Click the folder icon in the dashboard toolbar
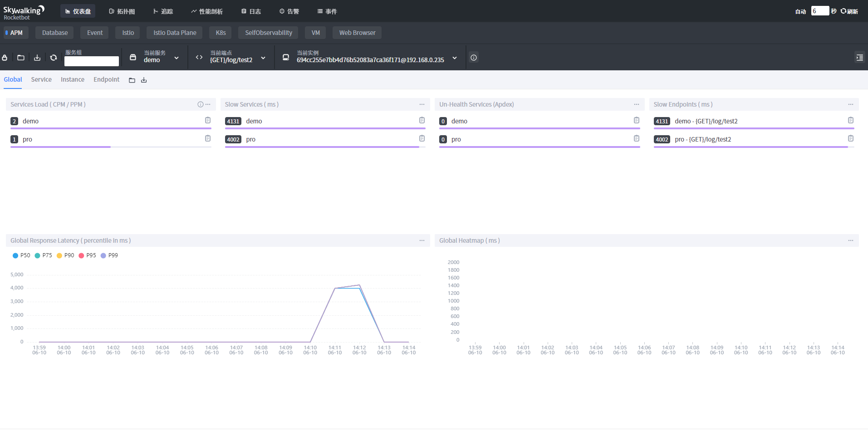868x431 pixels. tap(21, 58)
